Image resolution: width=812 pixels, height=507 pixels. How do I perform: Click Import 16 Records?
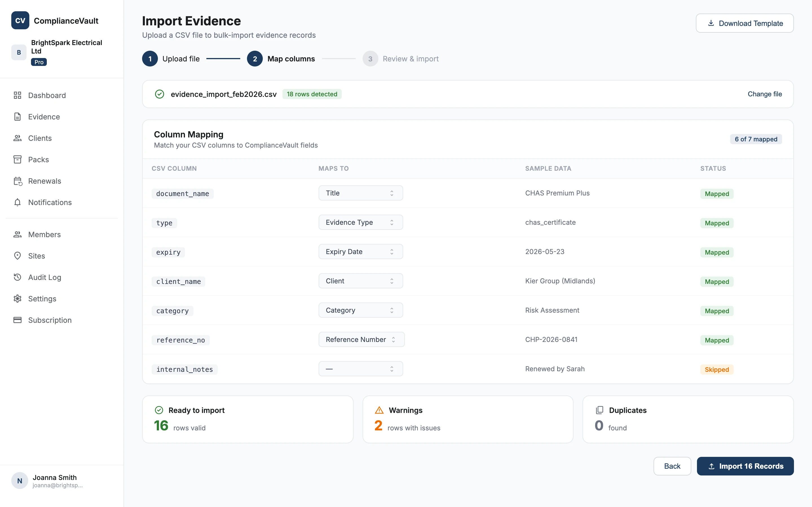pyautogui.click(x=745, y=466)
